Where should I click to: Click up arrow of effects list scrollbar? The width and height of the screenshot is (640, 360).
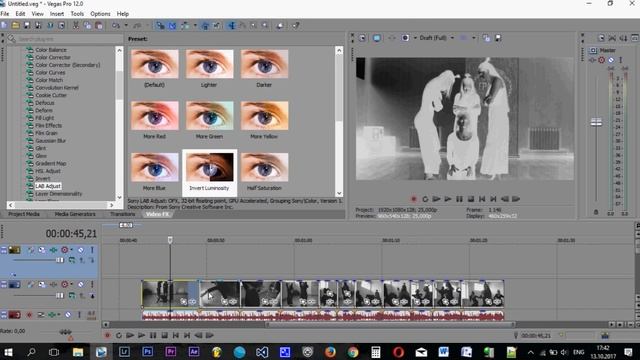pyautogui.click(x=119, y=50)
